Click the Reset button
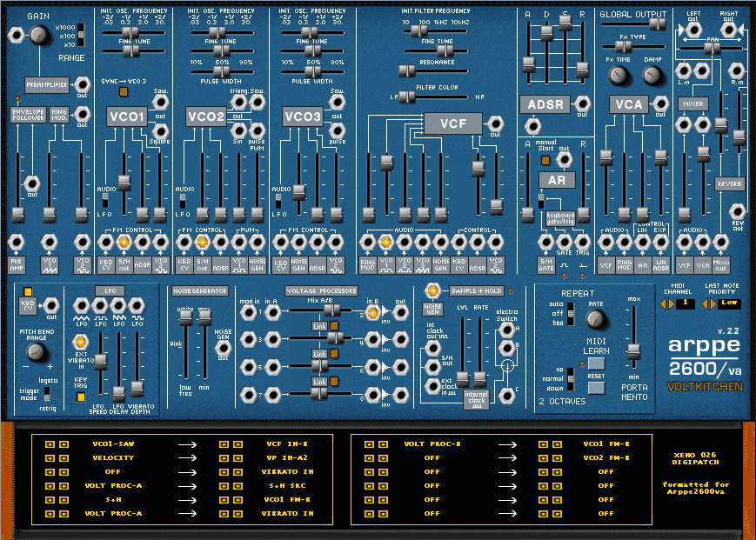756x540 pixels. 597,388
